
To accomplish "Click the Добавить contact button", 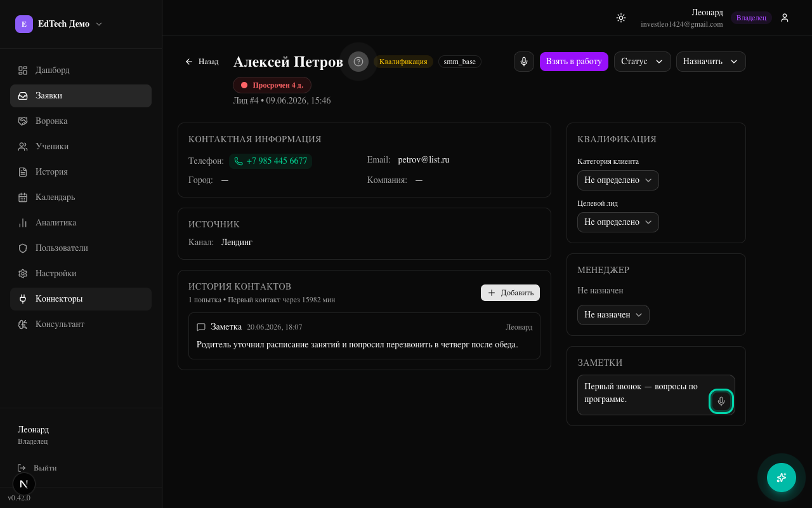I will (x=510, y=293).
